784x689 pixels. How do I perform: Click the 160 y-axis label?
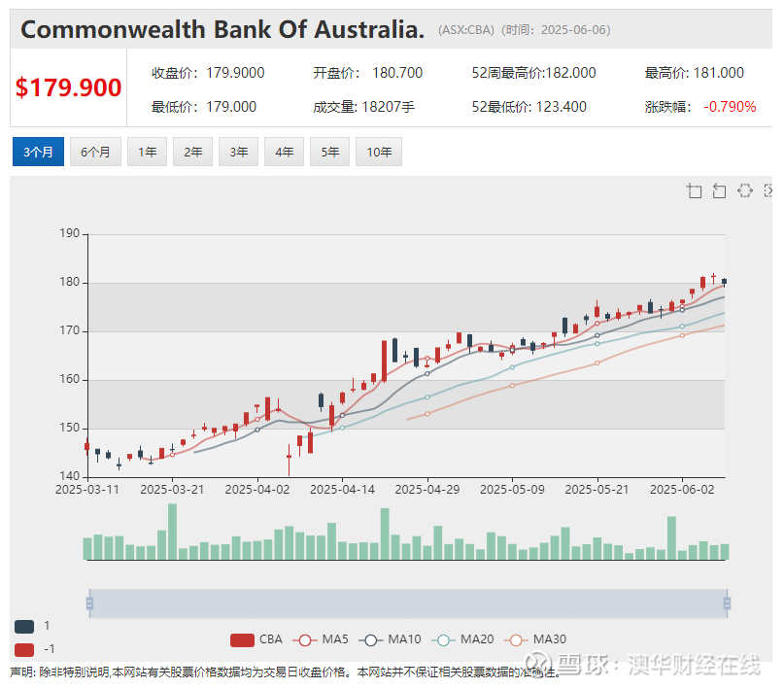pos(70,379)
